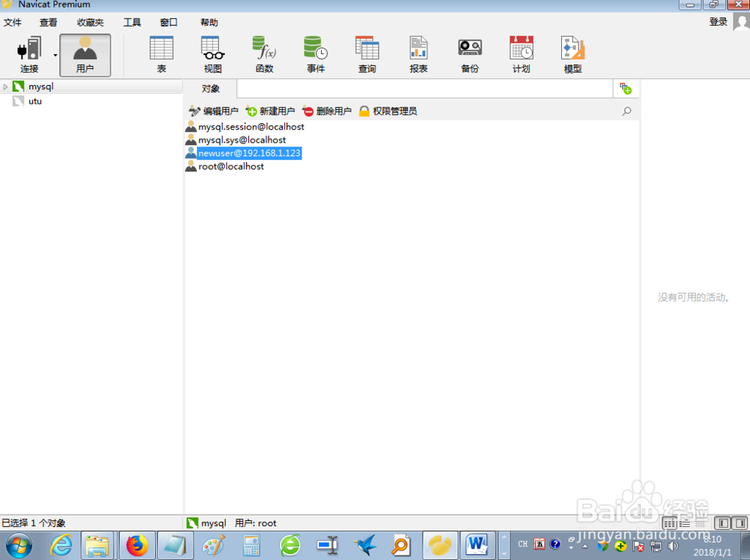This screenshot has height=560, width=750.
Task: Switch to icon grid view in status bar
Action: click(x=670, y=524)
